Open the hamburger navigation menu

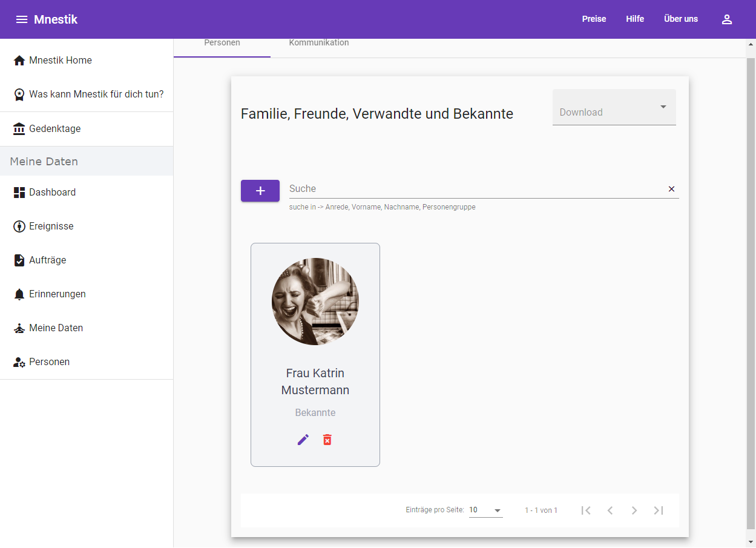coord(22,19)
